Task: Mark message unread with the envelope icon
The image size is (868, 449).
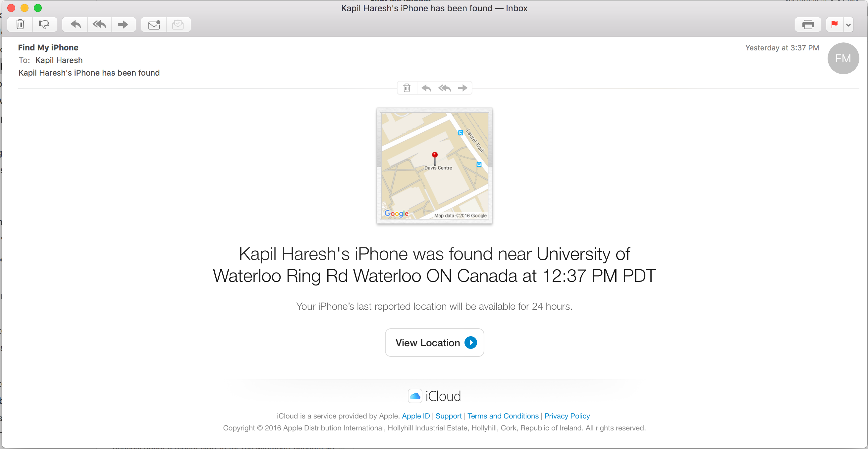Action: click(154, 25)
